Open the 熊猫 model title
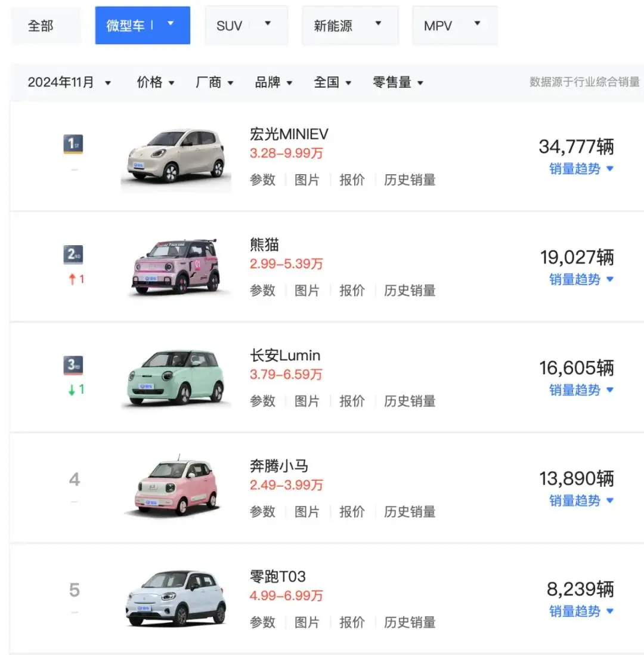This screenshot has width=644, height=655. [x=264, y=245]
